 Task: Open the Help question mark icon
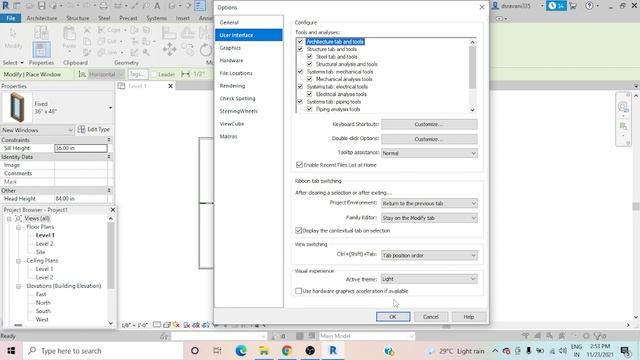tap(589, 6)
